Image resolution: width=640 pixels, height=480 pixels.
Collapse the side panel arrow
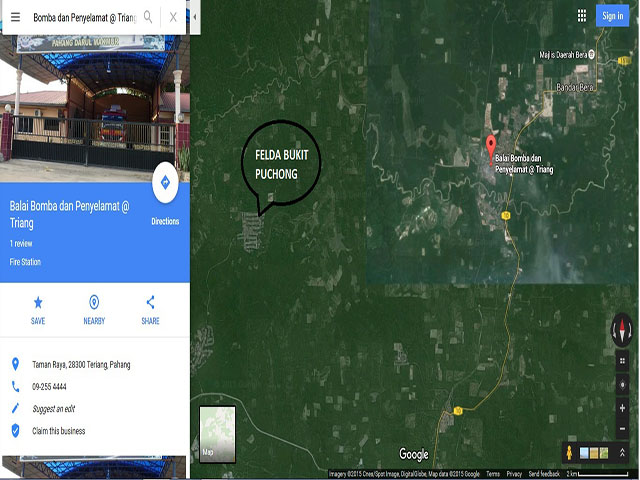tap(195, 17)
